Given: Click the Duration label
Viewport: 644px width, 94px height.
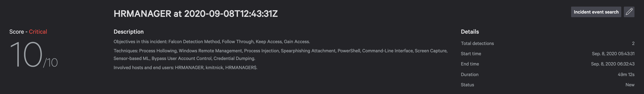Looking at the screenshot, I should click(469, 75).
